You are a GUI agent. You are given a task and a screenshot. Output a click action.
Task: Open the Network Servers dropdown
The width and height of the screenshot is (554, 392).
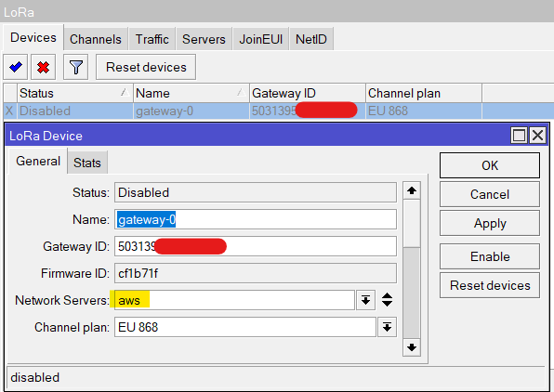[365, 300]
